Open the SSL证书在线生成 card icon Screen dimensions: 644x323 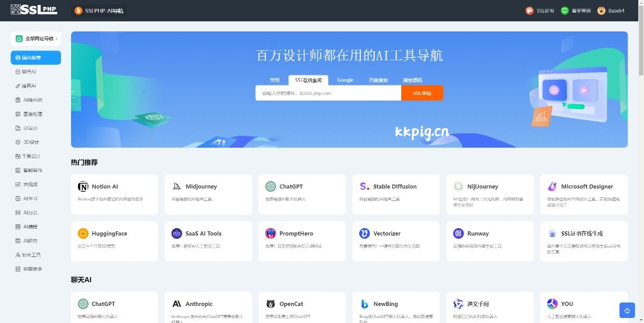(x=552, y=234)
